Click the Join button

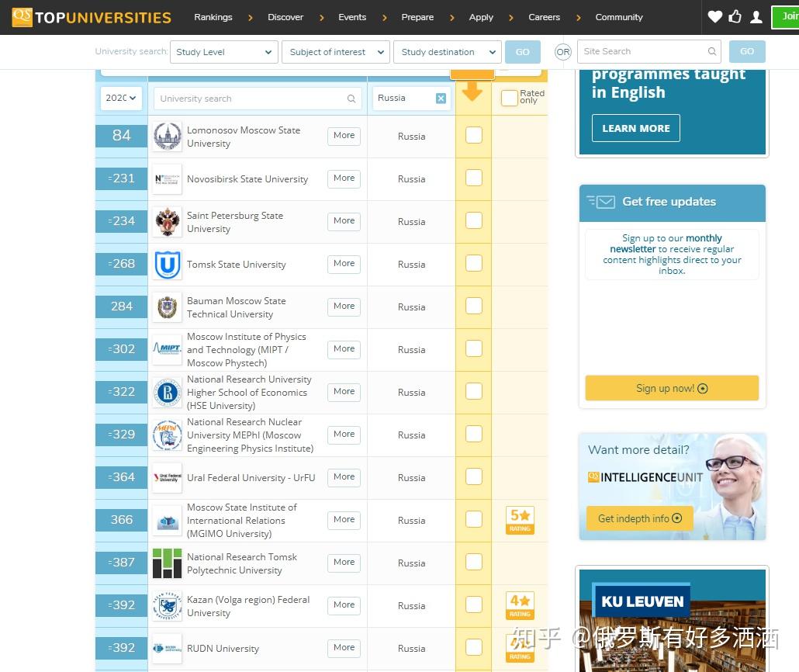tap(785, 17)
